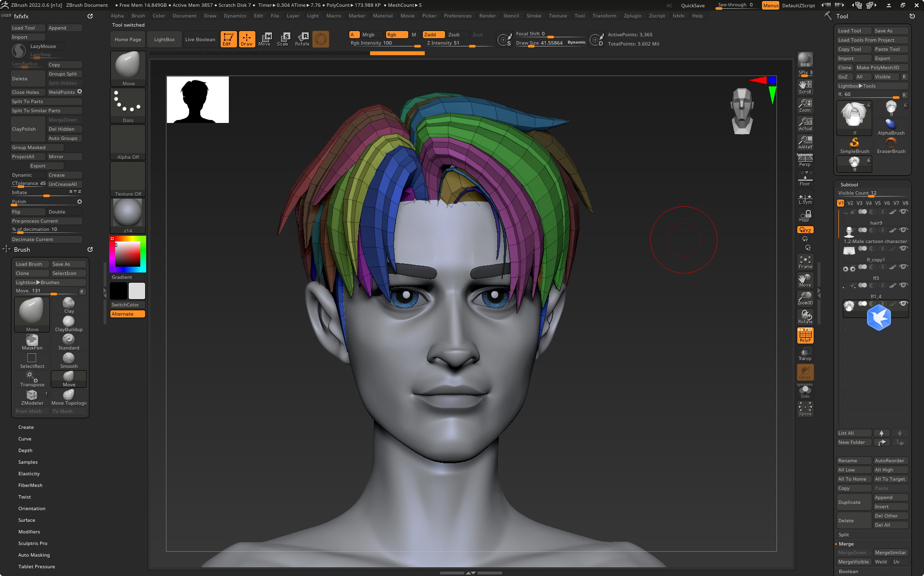Select the Clay brush

(x=69, y=305)
